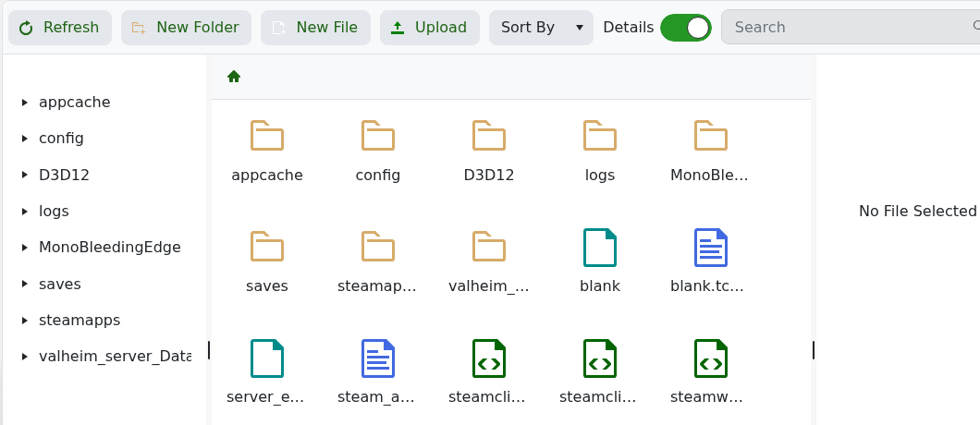This screenshot has height=425, width=980.
Task: Open the steamap... folder icon
Action: [377, 247]
